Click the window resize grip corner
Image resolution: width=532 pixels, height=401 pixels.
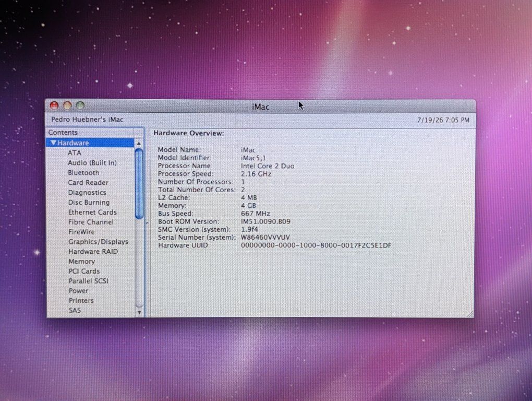click(469, 314)
